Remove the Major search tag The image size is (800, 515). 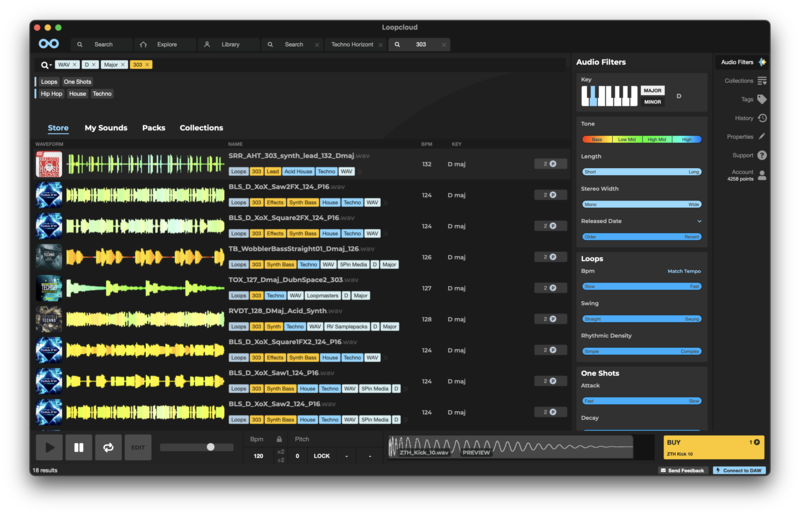click(x=122, y=65)
